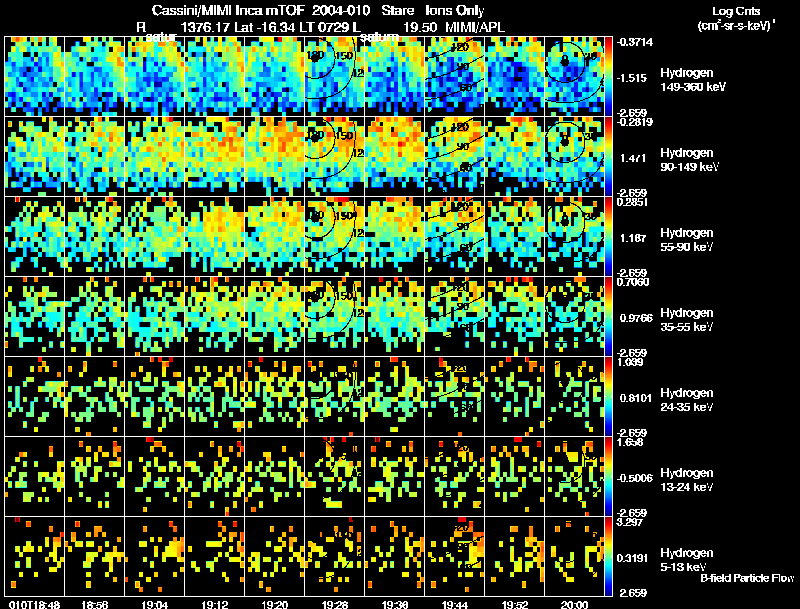Click the 19:04 time label
The height and width of the screenshot is (609, 800).
click(155, 604)
